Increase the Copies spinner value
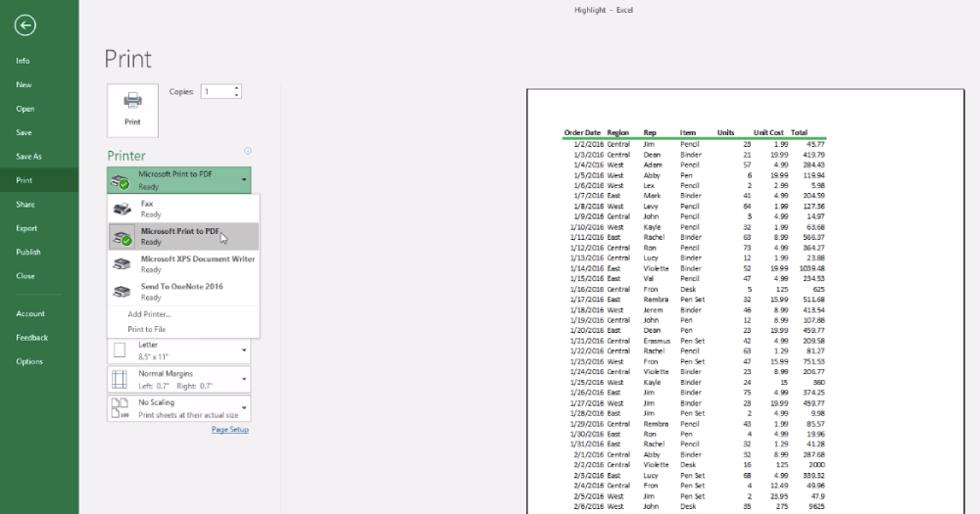Image resolution: width=980 pixels, height=514 pixels. (237, 88)
